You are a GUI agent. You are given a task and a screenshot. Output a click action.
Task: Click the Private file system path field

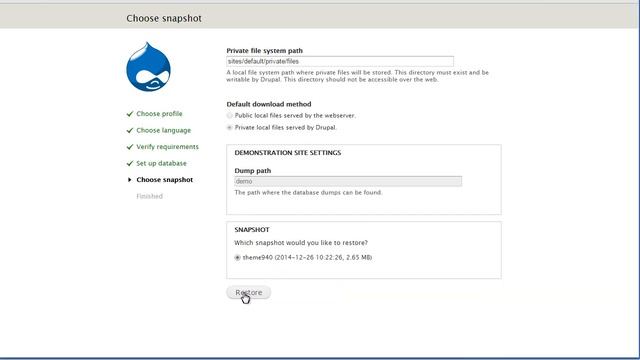coord(340,61)
